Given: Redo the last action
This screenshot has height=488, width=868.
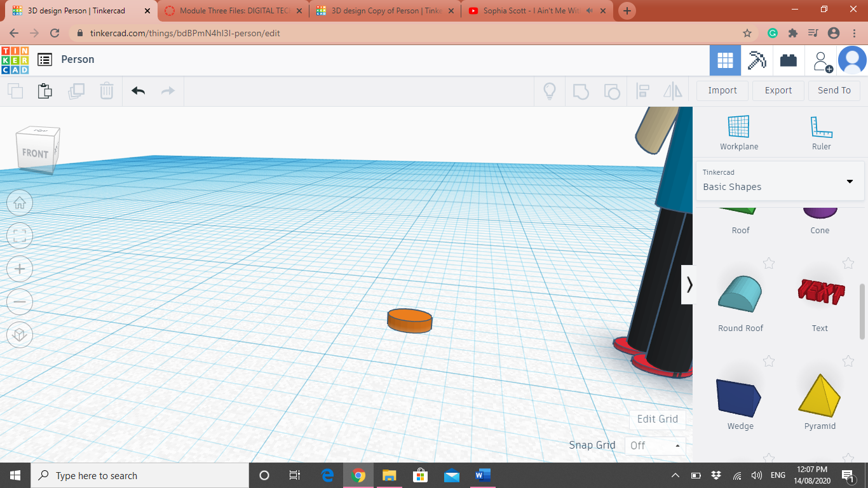Looking at the screenshot, I should 168,91.
